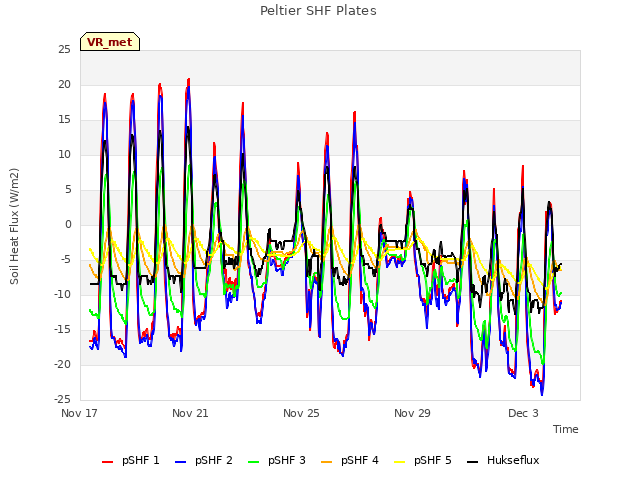Viewport: 640px width, 480px height.
Task: Toggle Hukseflux series in legend
Action: click(x=503, y=460)
